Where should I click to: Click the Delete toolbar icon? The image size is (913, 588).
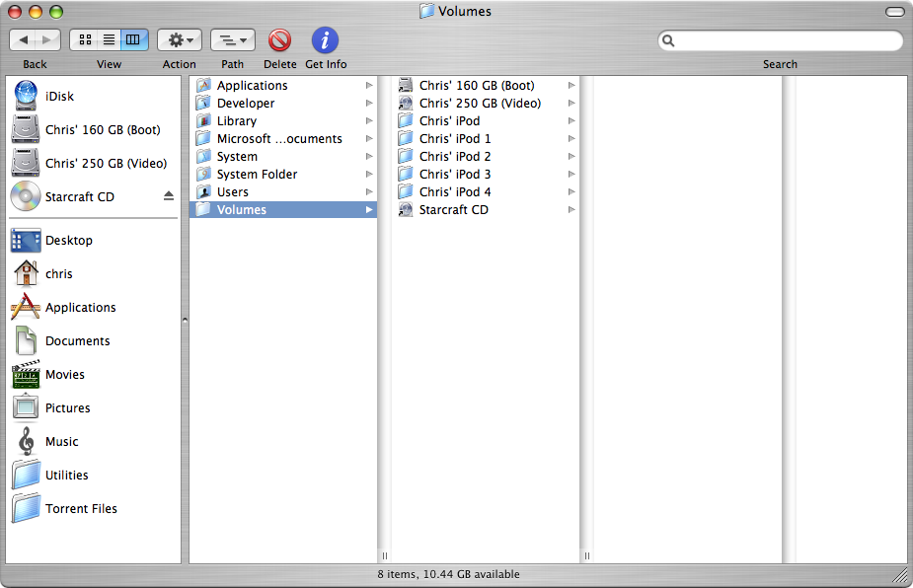point(279,40)
